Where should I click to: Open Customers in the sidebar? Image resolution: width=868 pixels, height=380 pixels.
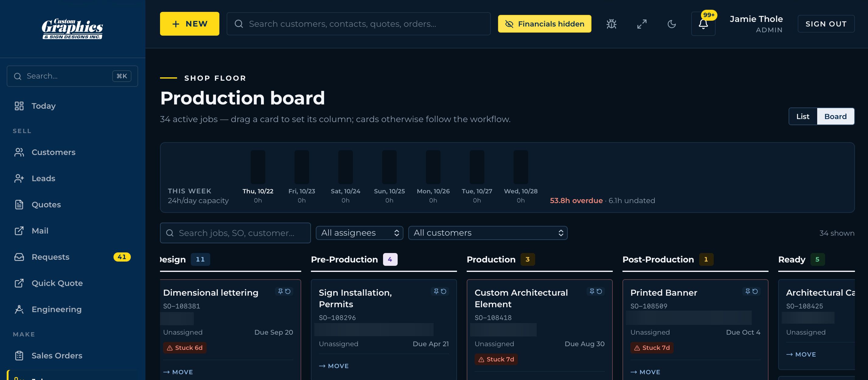coord(72,153)
